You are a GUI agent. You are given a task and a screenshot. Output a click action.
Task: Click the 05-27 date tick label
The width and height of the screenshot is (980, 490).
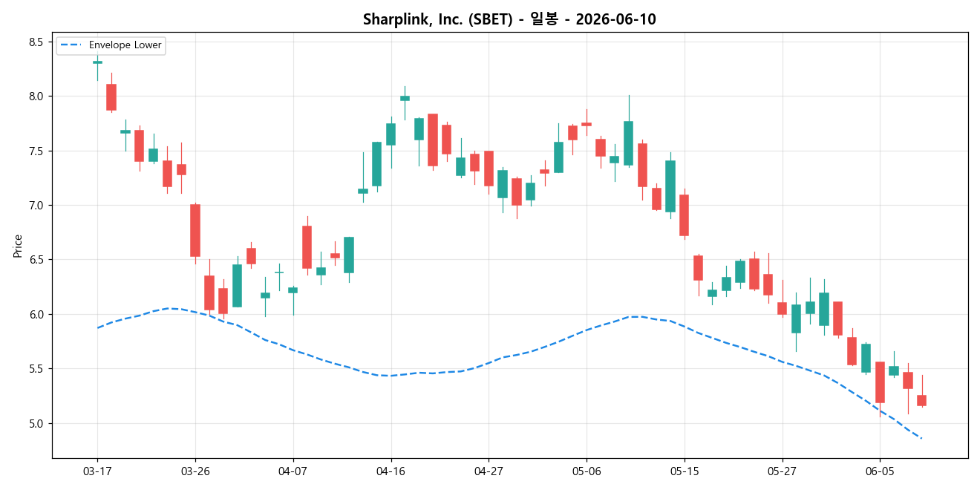(782, 472)
